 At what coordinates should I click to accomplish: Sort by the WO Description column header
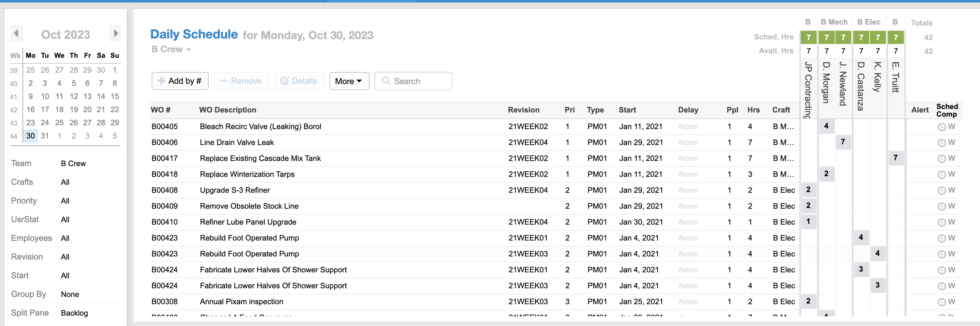click(x=227, y=110)
